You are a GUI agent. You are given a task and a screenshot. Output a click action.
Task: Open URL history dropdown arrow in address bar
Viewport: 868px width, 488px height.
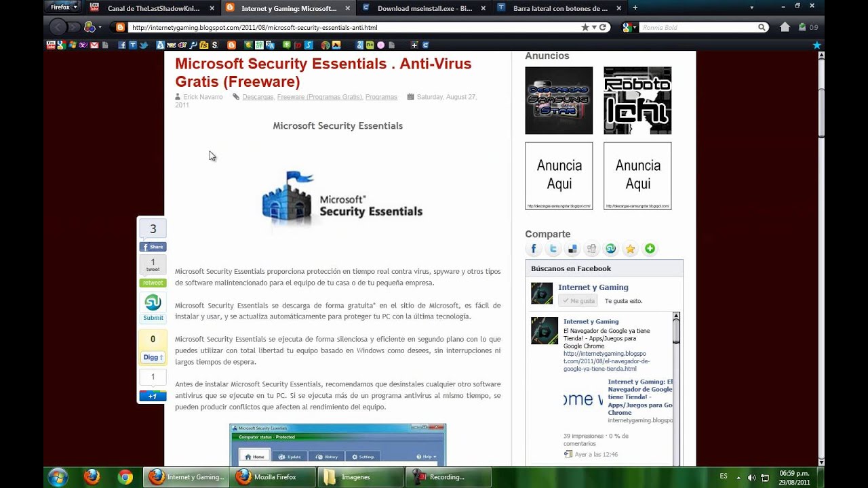[x=594, y=28]
